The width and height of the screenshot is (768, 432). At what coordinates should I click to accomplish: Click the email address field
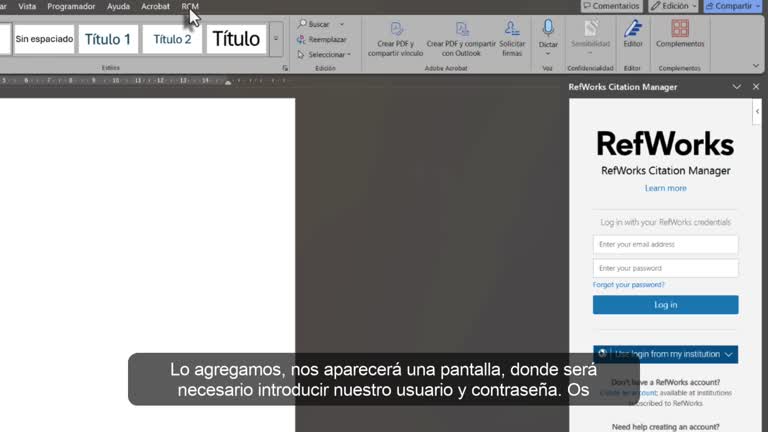click(x=665, y=244)
